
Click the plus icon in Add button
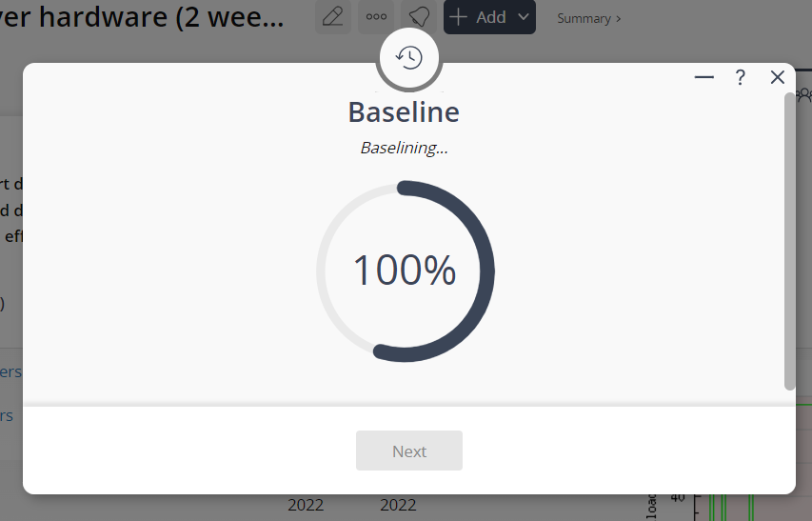(458, 17)
